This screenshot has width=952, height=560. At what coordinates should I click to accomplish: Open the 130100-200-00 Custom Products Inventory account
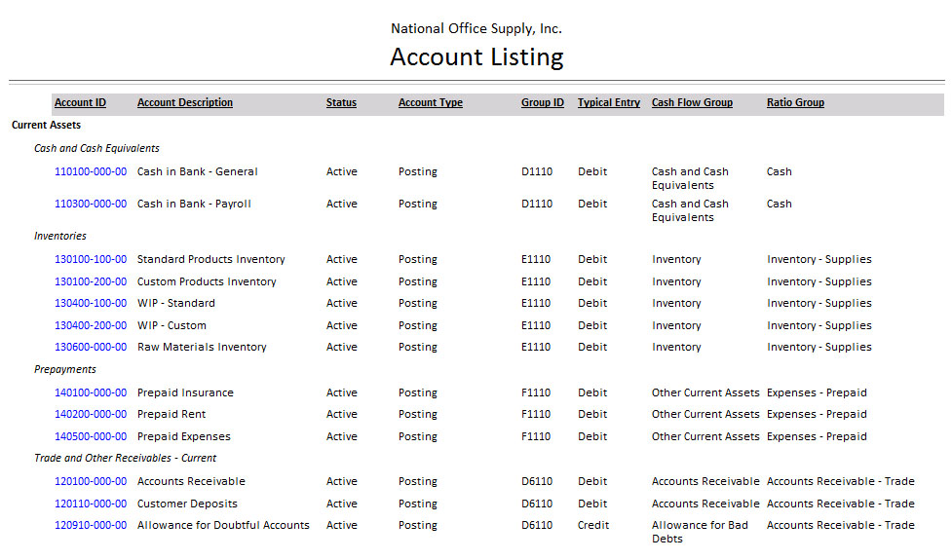(x=91, y=281)
